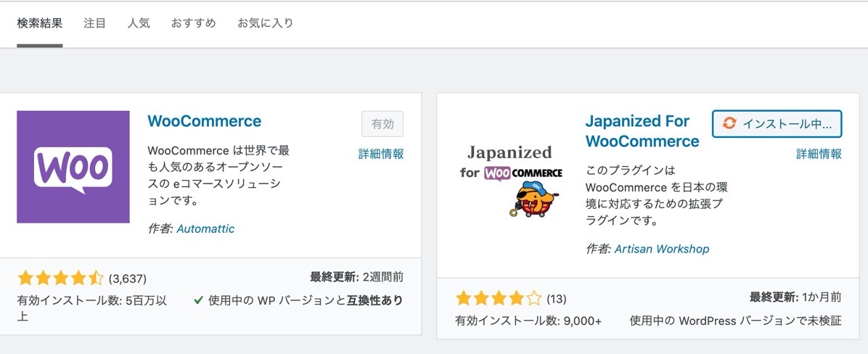Viewport: 868px width, 354px height.
Task: Click the green compatibility checkmark icon
Action: (198, 300)
